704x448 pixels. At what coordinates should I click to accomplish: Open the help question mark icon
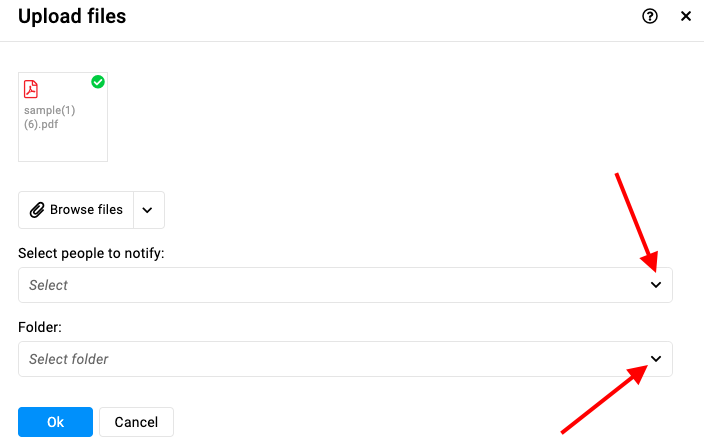pos(650,16)
